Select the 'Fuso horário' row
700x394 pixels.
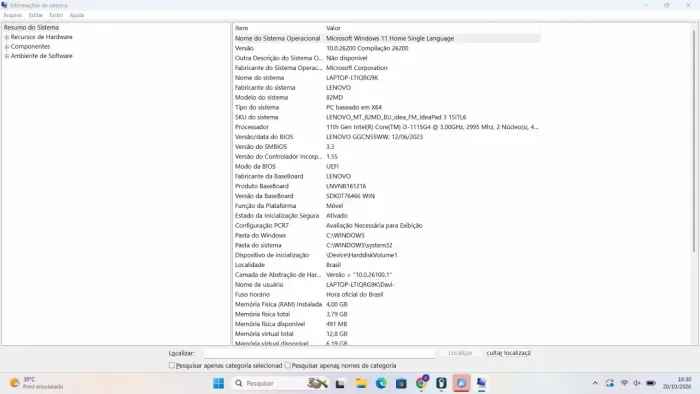(x=387, y=294)
